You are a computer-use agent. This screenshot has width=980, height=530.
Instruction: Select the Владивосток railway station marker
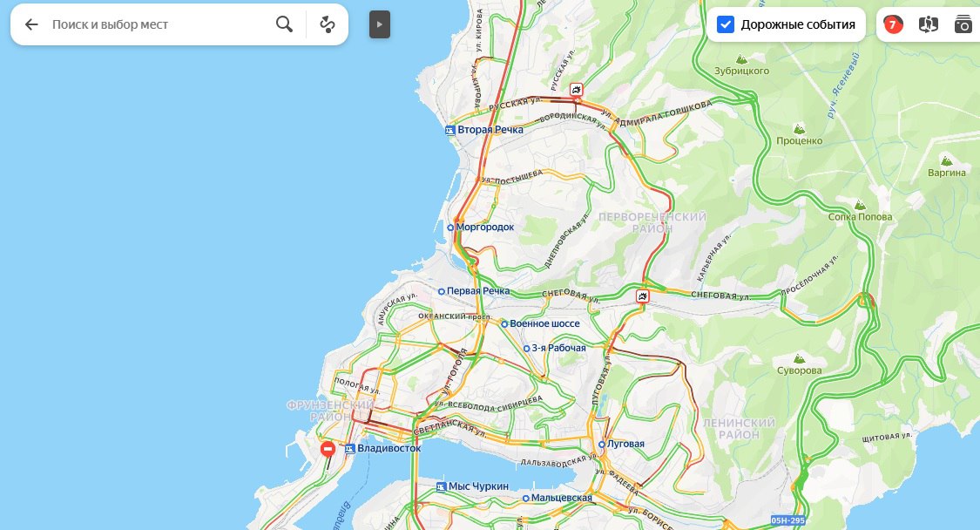pos(350,449)
